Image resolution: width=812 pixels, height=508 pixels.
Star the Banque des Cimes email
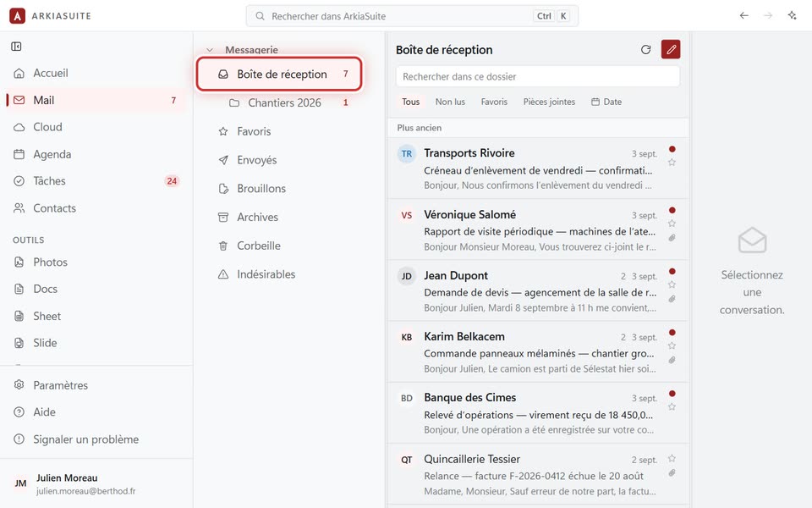pos(672,407)
